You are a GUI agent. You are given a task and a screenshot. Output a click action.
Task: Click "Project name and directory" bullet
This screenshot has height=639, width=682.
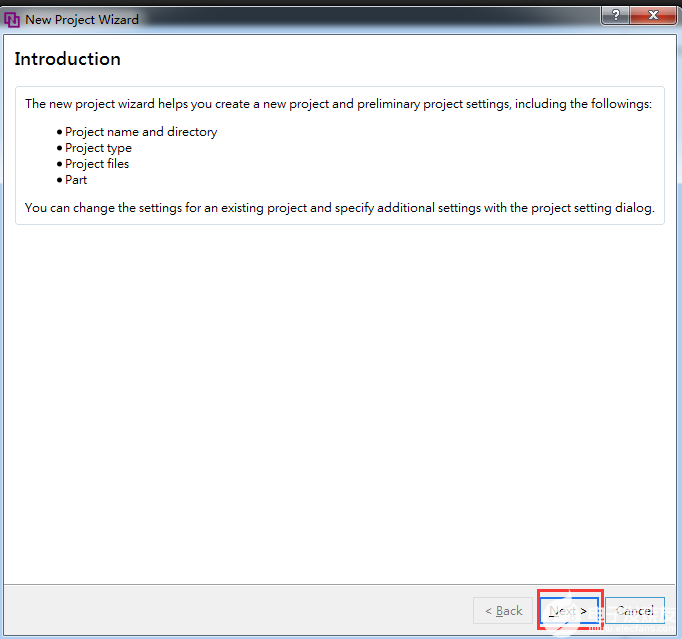[x=141, y=132]
